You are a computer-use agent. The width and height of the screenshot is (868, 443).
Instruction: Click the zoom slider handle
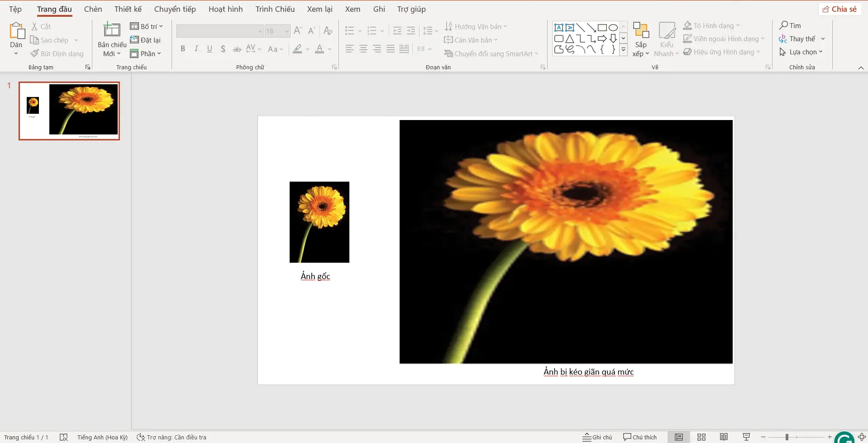click(x=787, y=437)
